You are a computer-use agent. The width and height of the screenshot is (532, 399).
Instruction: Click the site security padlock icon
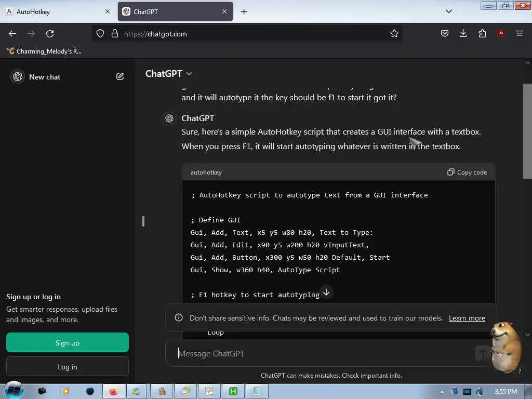tap(115, 34)
